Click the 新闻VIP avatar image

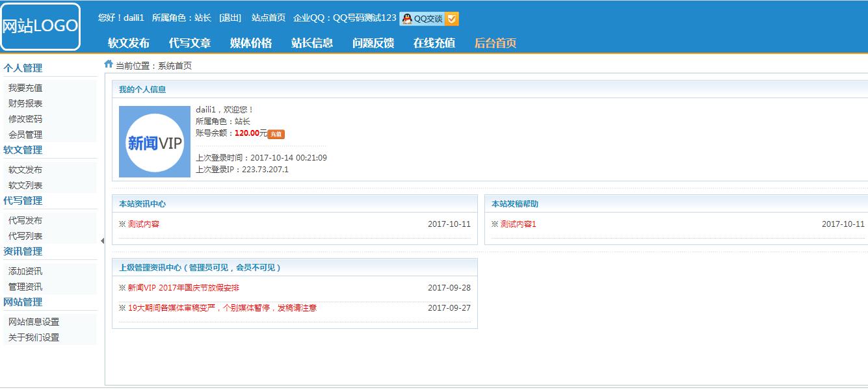(155, 142)
